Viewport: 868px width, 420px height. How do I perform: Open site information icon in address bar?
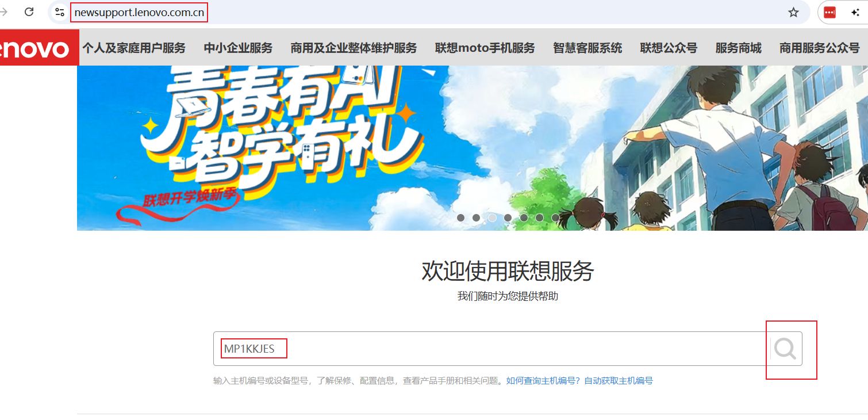coord(60,12)
